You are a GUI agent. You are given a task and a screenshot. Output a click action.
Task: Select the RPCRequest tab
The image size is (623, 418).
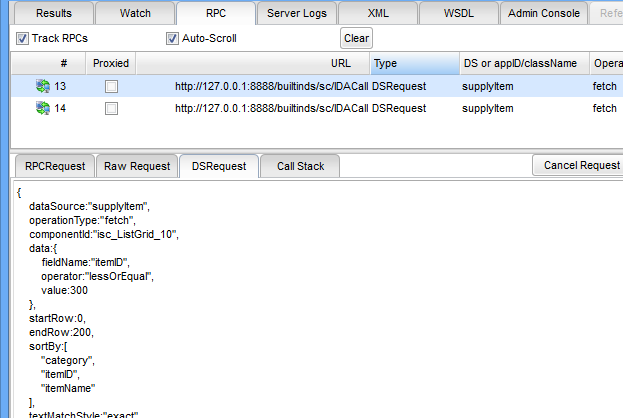(55, 166)
